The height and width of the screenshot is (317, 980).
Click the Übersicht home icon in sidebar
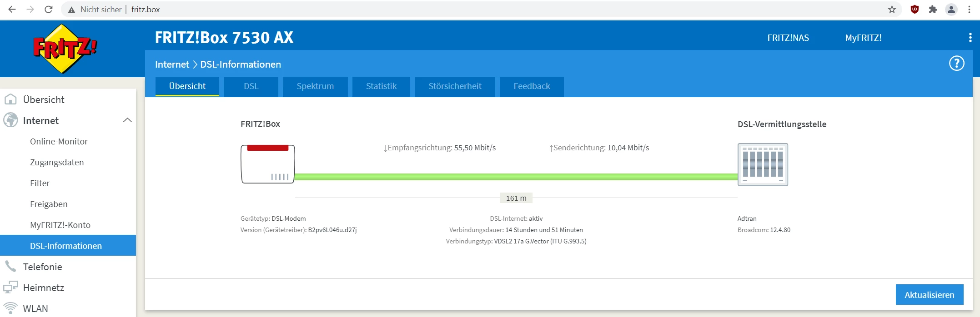pos(10,99)
